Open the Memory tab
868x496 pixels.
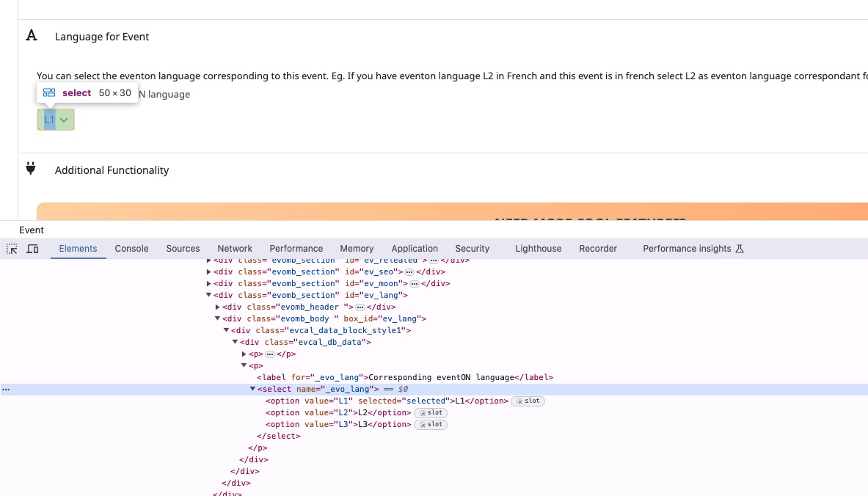(357, 249)
